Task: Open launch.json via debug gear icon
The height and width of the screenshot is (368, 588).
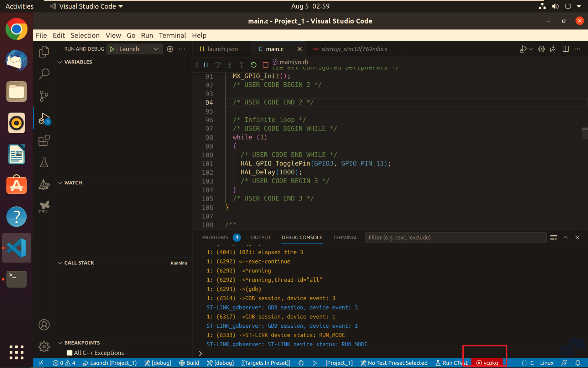Action: (170, 49)
